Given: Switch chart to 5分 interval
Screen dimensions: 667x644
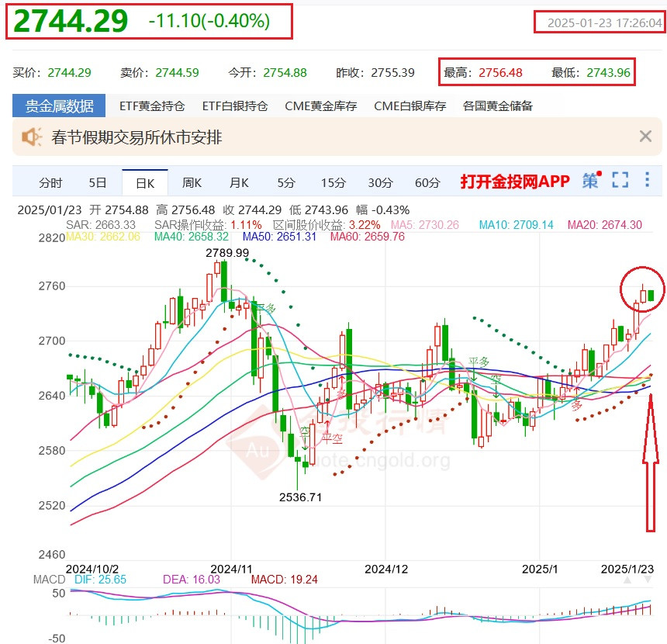Looking at the screenshot, I should coord(286,183).
